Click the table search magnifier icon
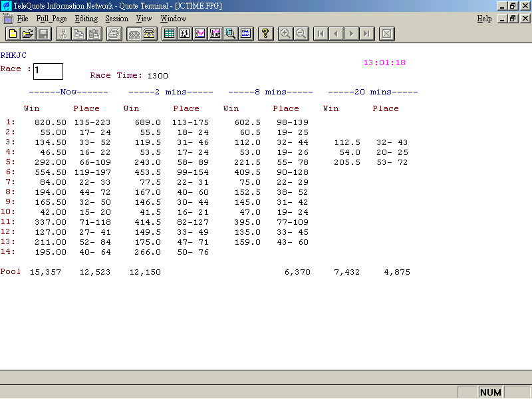The width and height of the screenshot is (532, 399). coord(231,34)
